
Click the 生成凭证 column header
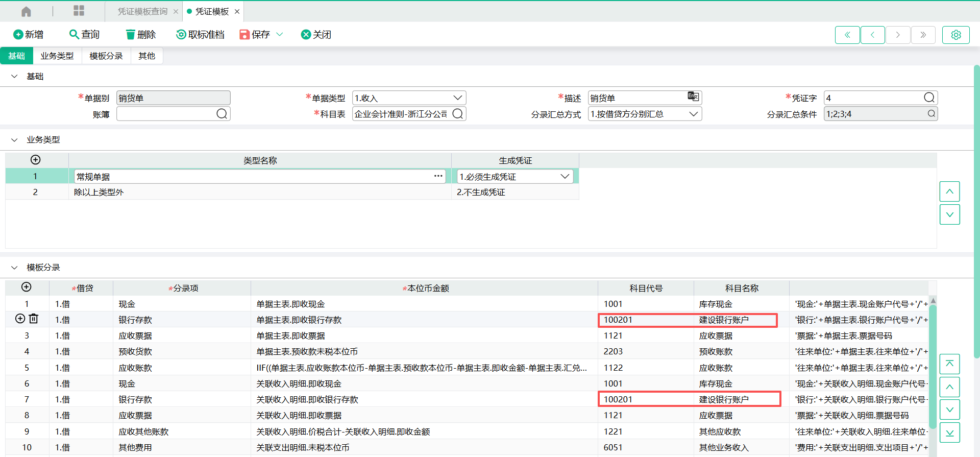click(x=515, y=160)
